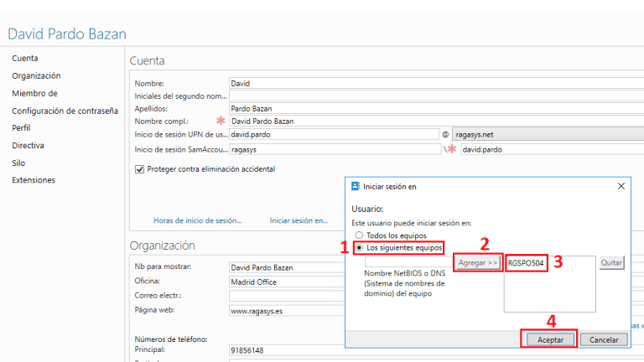The image size is (644, 362).
Task: Close the Iniciar sesión en dialog
Action: point(621,186)
